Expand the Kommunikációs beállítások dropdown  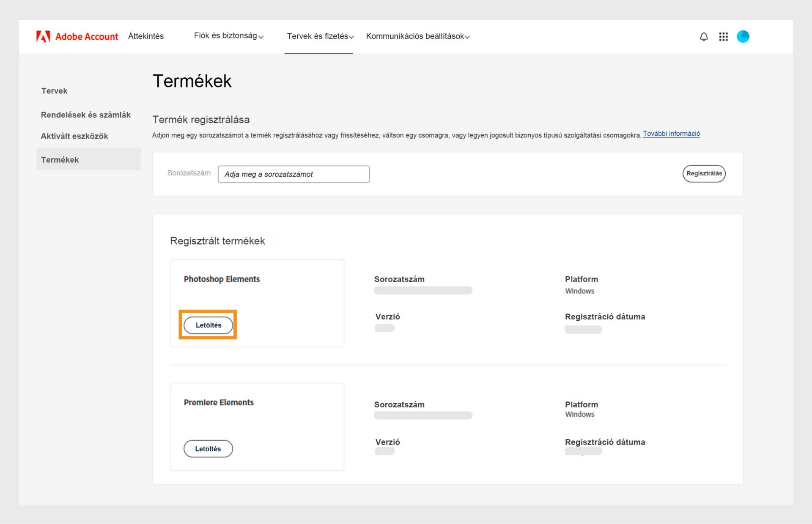(x=417, y=36)
